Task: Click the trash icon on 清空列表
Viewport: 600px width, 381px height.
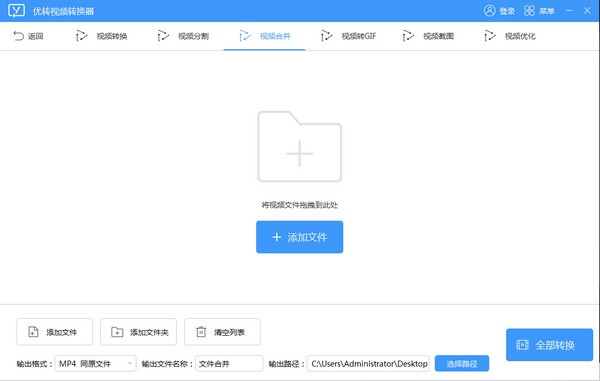Action: coord(201,332)
